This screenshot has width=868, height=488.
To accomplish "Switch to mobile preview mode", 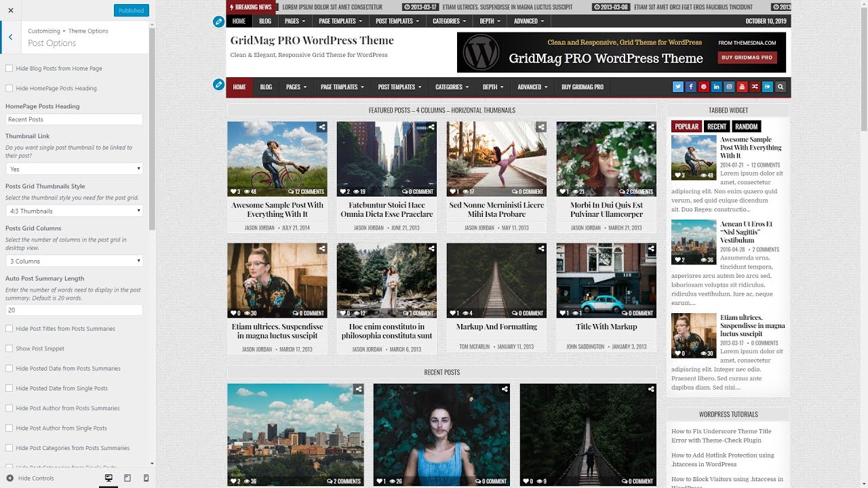I will [146, 478].
